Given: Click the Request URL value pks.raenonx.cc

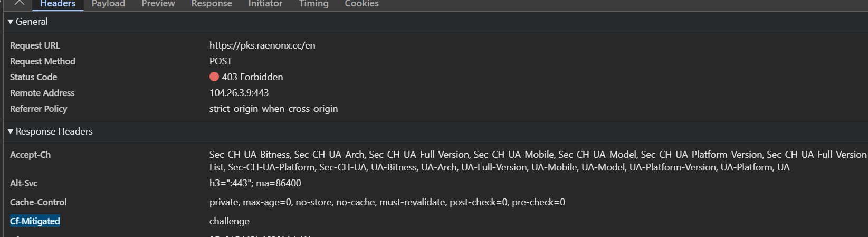Looking at the screenshot, I should click(x=262, y=45).
